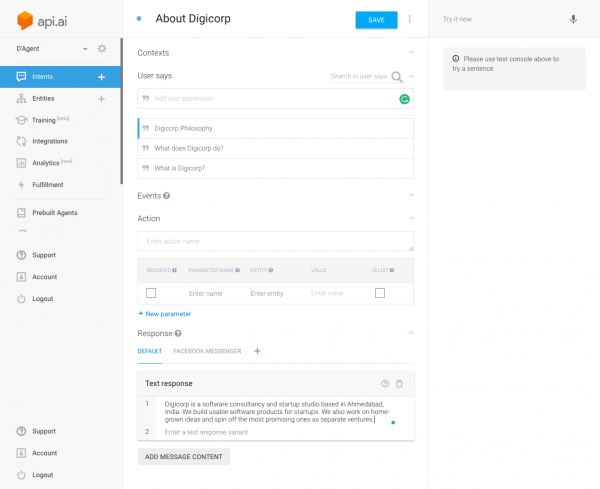Click the PARAMETER NAME help icon

point(238,270)
